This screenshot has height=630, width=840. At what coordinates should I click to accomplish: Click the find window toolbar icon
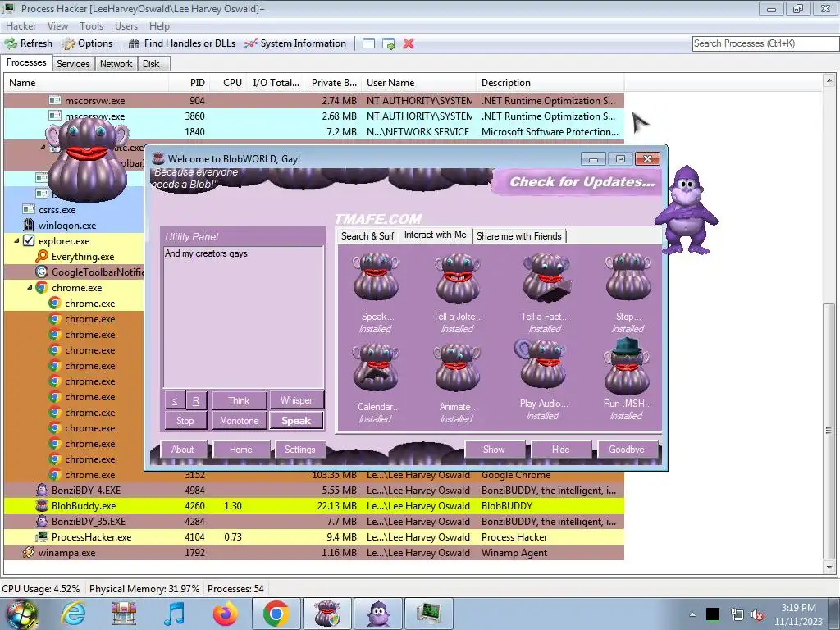tap(368, 43)
